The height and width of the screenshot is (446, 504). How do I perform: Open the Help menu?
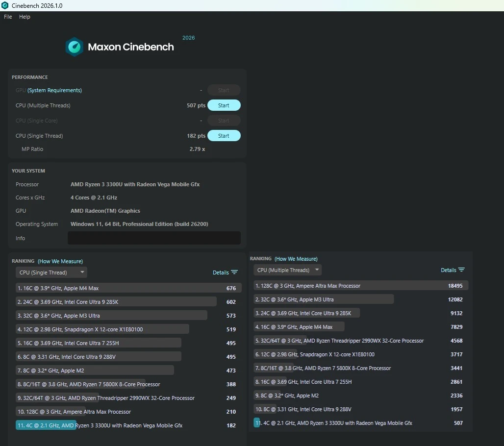[x=25, y=17]
